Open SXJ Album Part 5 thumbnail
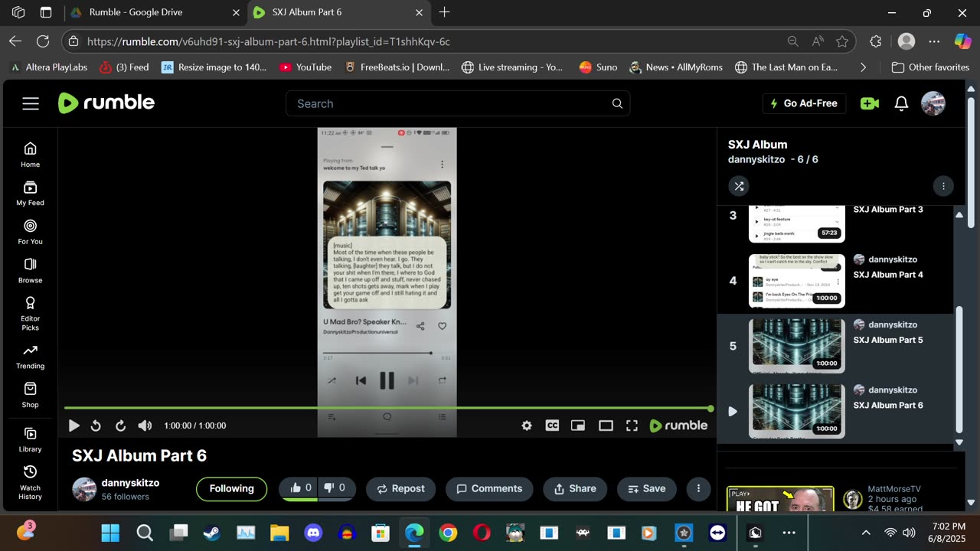The height and width of the screenshot is (551, 980). pyautogui.click(x=796, y=346)
